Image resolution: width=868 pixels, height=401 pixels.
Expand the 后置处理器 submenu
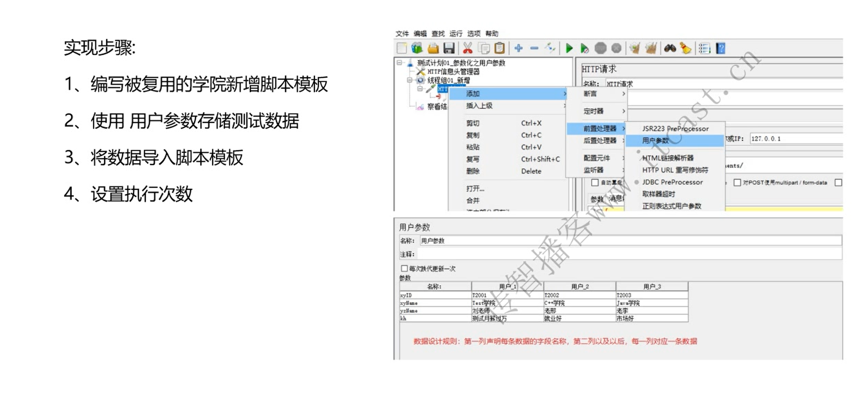pyautogui.click(x=596, y=141)
